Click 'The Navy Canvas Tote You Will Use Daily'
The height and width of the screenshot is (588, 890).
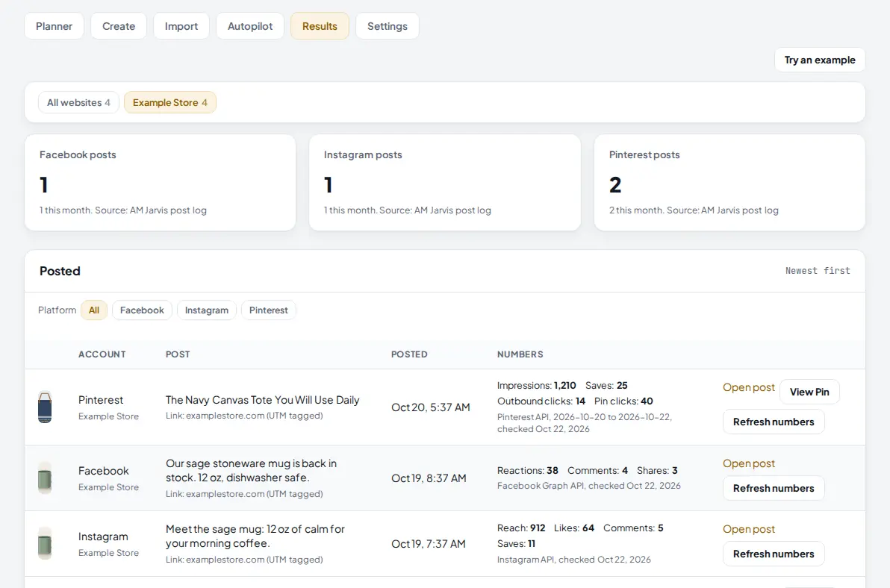pos(262,400)
